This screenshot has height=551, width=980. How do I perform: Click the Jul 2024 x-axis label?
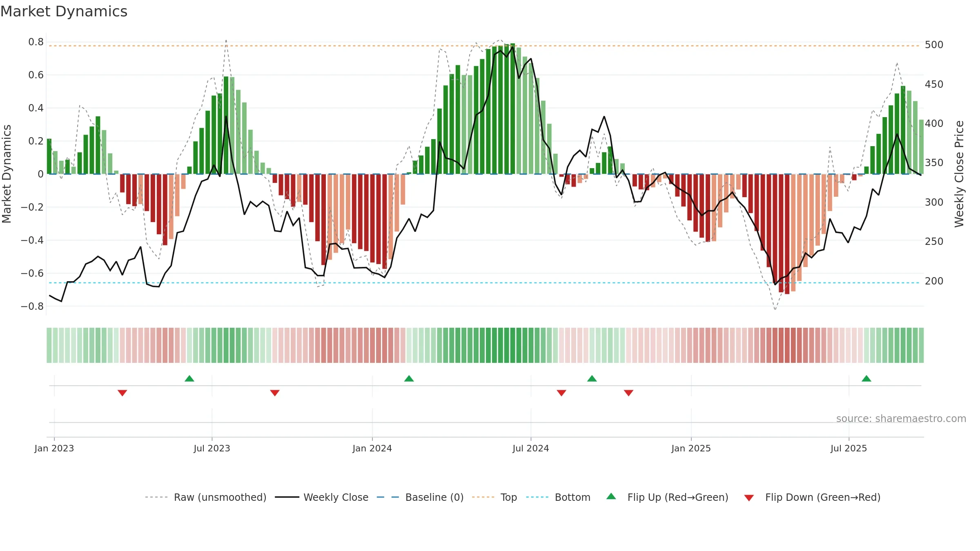(x=531, y=448)
